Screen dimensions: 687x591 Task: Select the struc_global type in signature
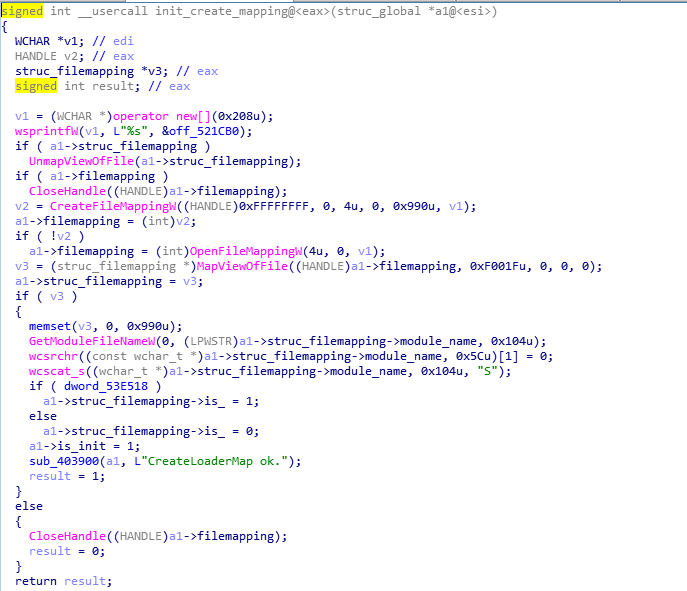coord(379,11)
